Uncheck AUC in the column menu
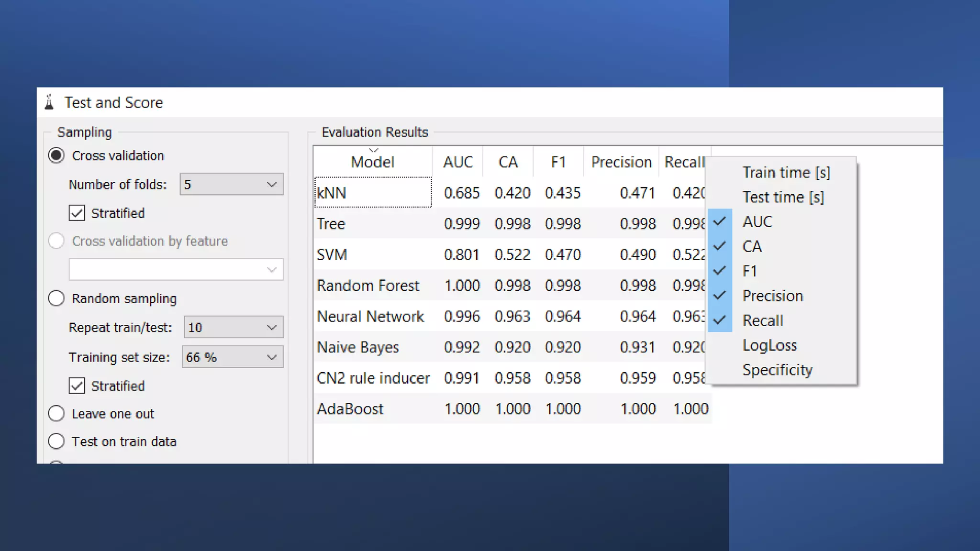The image size is (980, 551). 757,221
